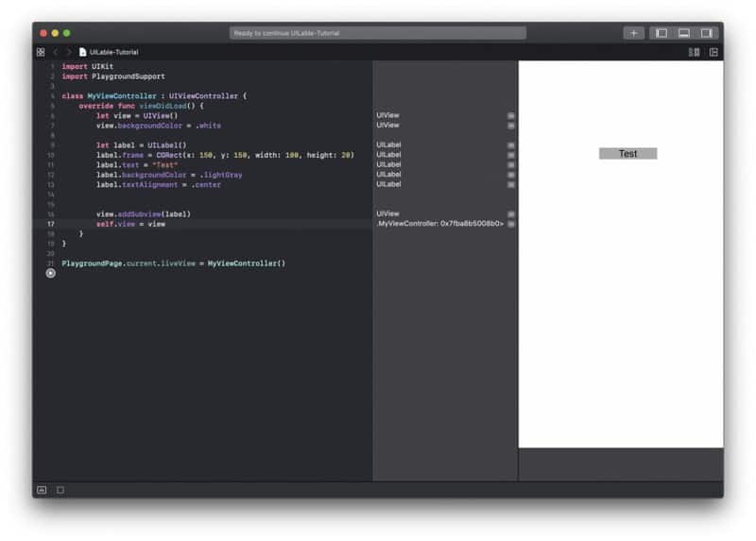
Task: Show result for addSubview line 16
Action: coord(511,214)
